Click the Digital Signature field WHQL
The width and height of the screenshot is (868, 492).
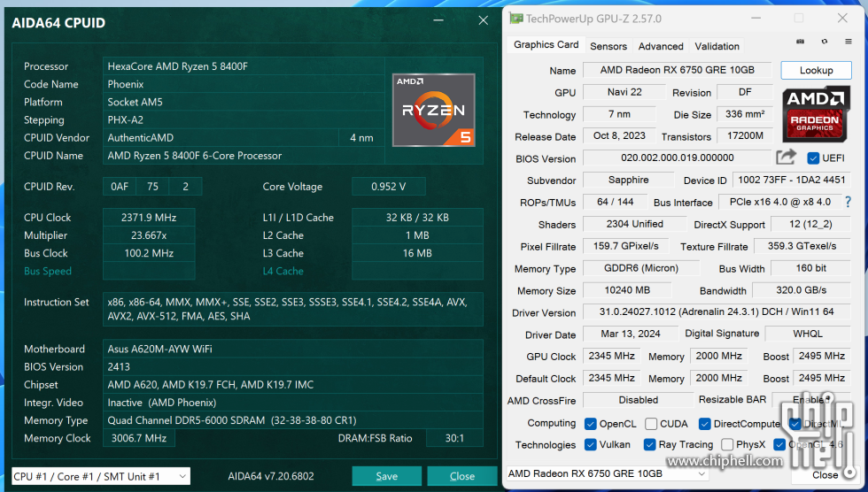click(808, 334)
